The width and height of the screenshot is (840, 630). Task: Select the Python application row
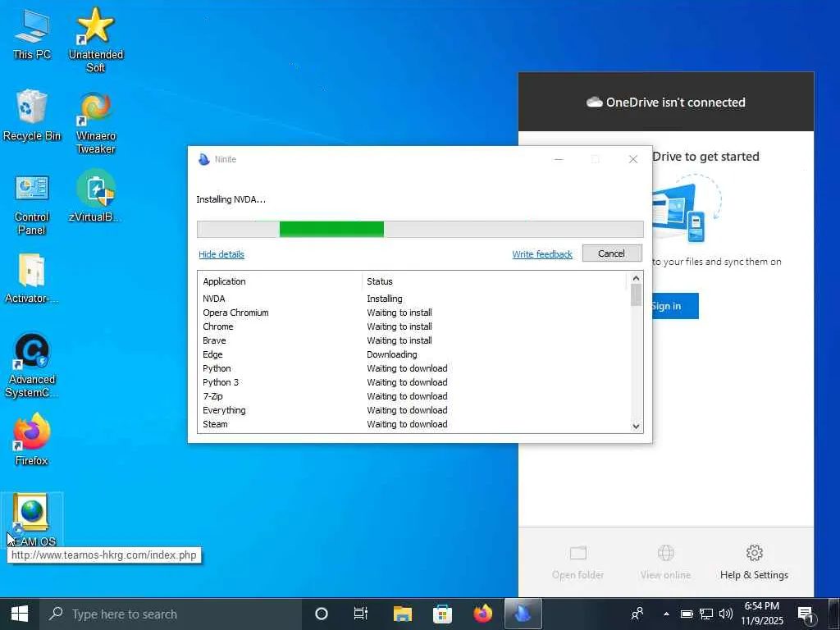(x=414, y=368)
